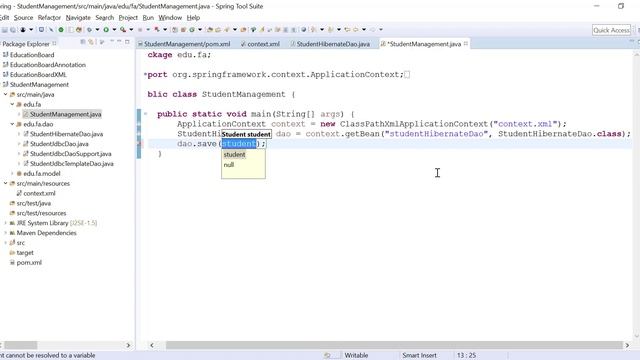Select the EducationBoardXML project
Image resolution: width=640 pixels, height=360 pixels.
coord(38,75)
